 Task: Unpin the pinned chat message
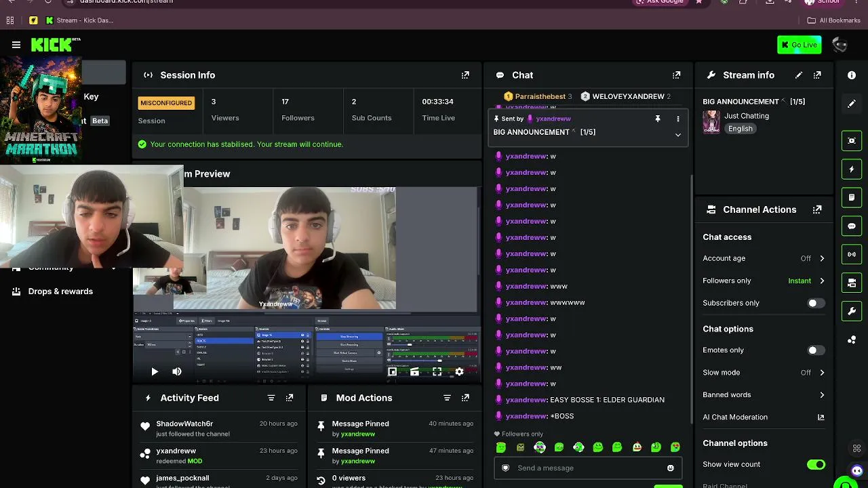click(657, 119)
